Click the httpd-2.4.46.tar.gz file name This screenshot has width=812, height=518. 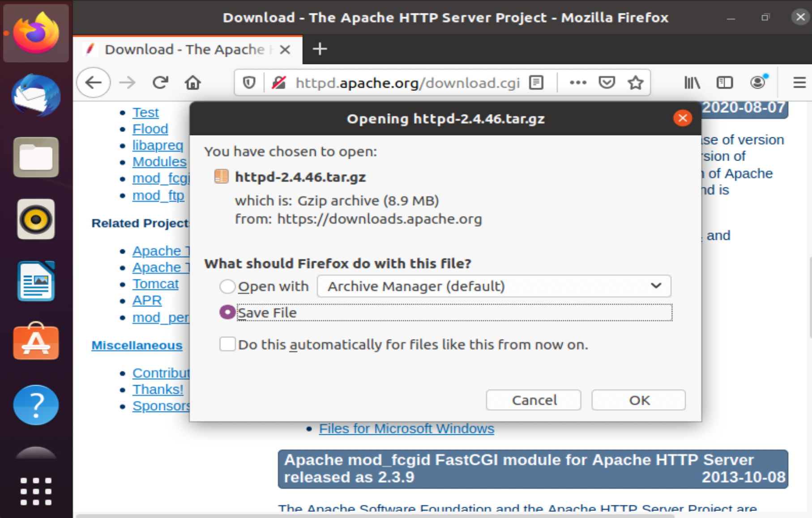(x=300, y=177)
